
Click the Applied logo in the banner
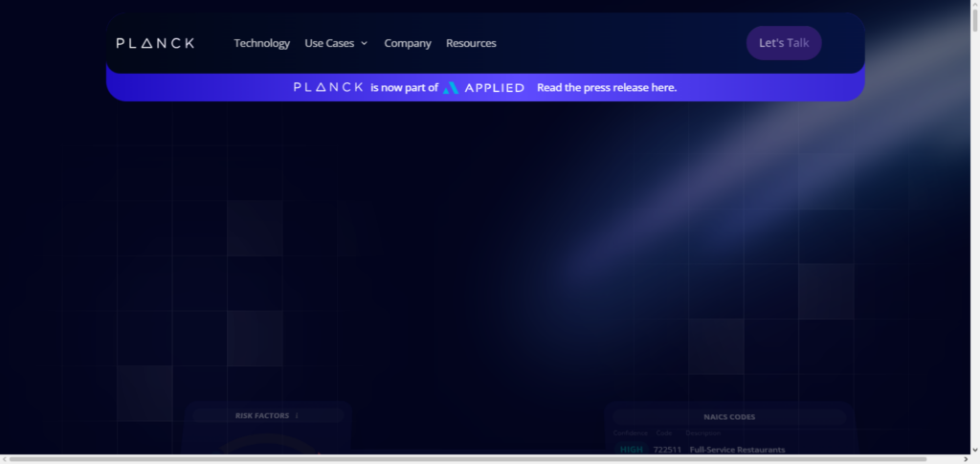[x=483, y=88]
